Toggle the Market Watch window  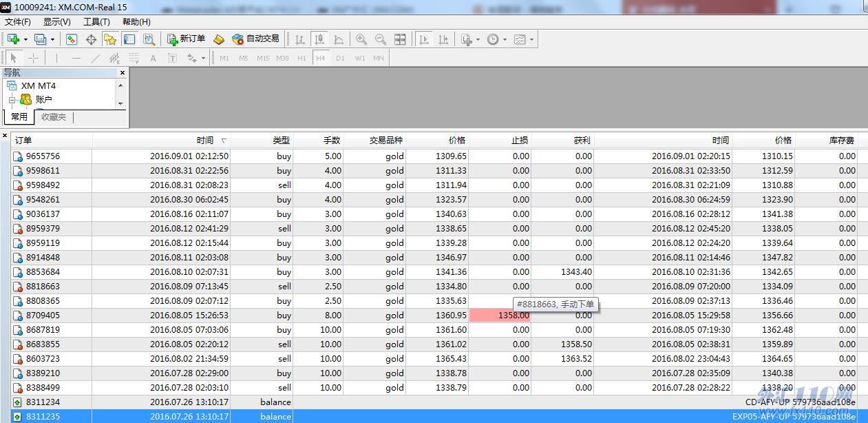[x=72, y=39]
